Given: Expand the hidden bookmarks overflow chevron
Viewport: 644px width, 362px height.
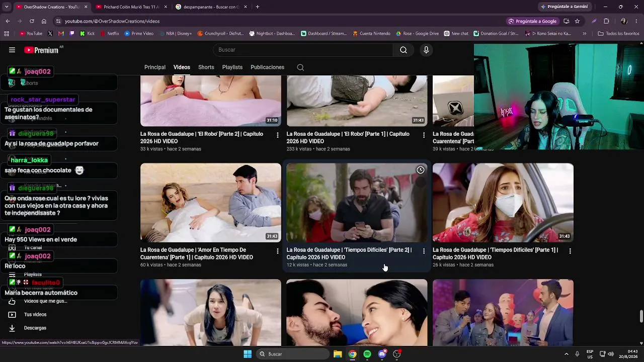Looking at the screenshot, I should point(584,34).
